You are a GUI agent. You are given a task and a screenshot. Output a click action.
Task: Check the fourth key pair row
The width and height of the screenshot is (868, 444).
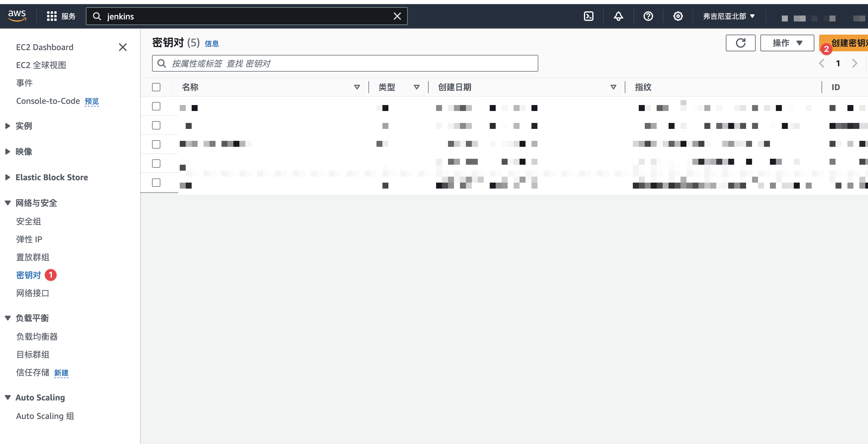point(156,164)
